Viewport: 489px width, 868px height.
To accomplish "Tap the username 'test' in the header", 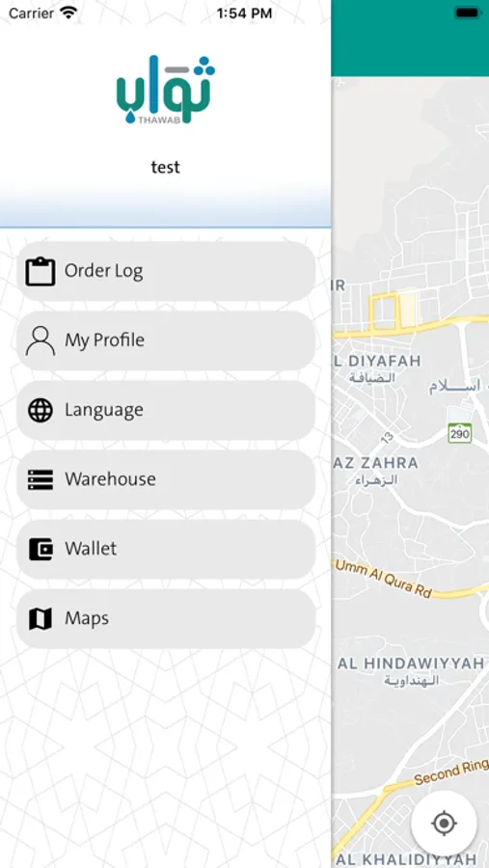I will click(x=166, y=167).
